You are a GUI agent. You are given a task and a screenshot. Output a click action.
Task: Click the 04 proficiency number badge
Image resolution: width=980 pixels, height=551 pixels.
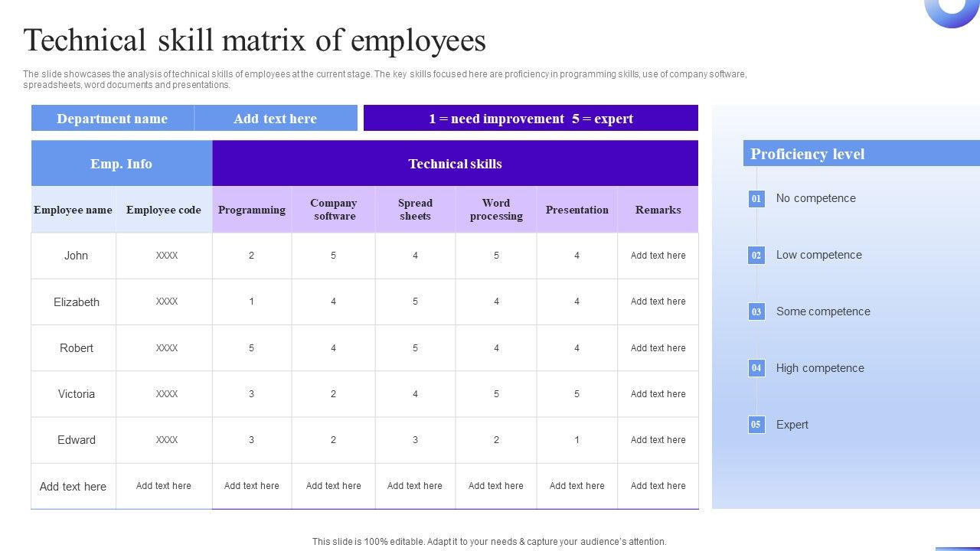(x=756, y=368)
